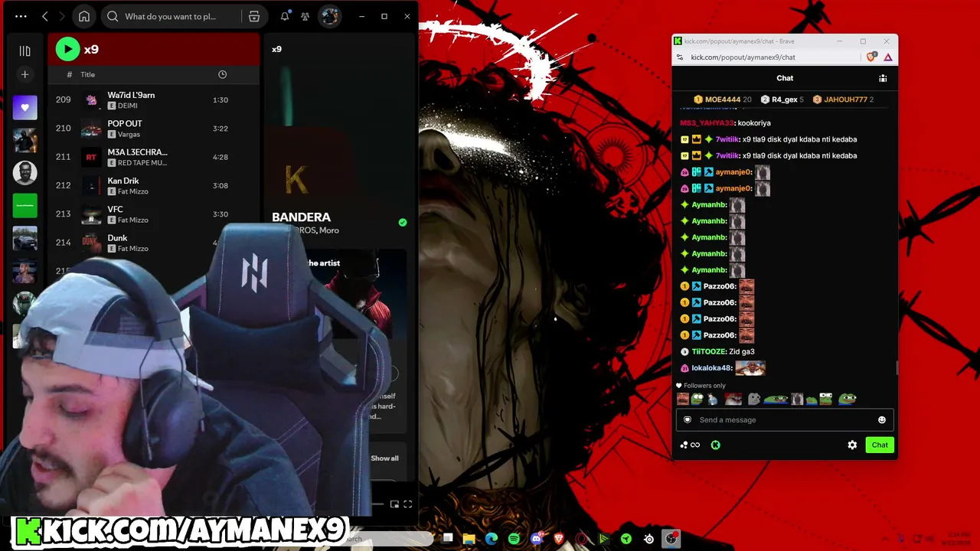Open the channel points icon in chat

pos(690,445)
